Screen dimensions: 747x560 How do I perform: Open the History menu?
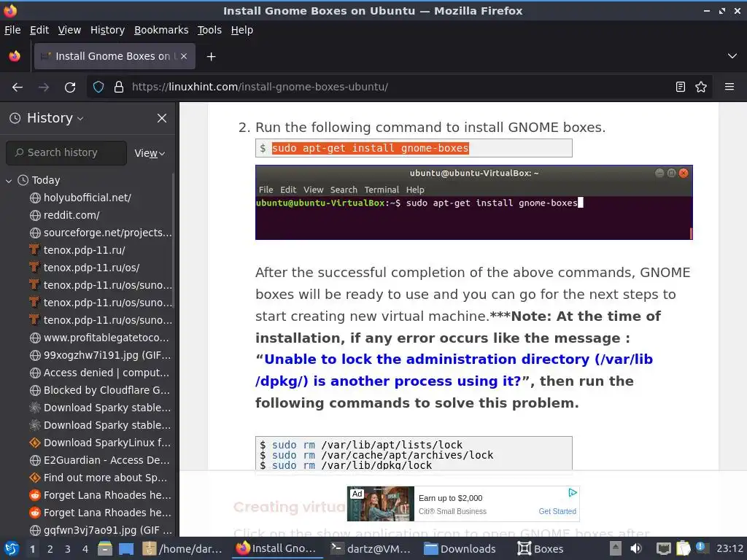(108, 30)
